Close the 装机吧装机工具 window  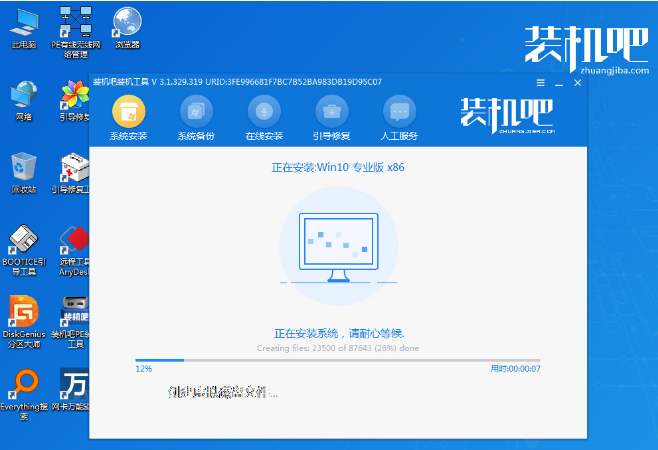coord(577,83)
